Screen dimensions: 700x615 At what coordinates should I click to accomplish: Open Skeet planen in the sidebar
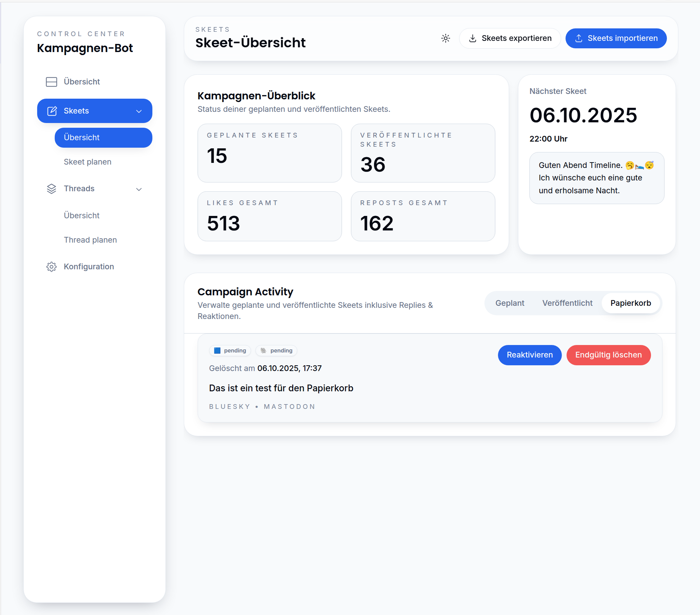[87, 162]
